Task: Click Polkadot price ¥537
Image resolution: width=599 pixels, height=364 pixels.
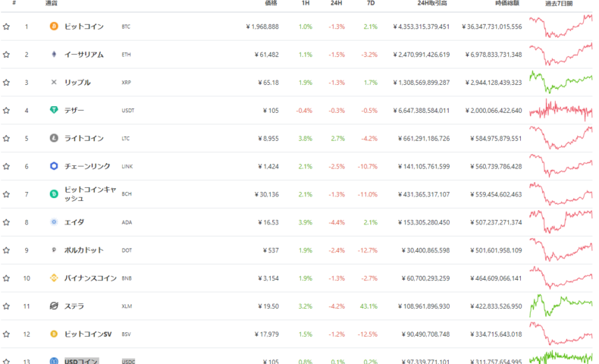Action: coord(271,250)
